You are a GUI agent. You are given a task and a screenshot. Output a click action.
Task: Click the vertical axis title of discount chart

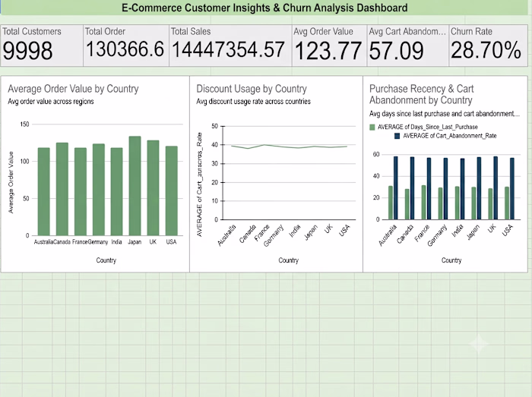tap(199, 184)
